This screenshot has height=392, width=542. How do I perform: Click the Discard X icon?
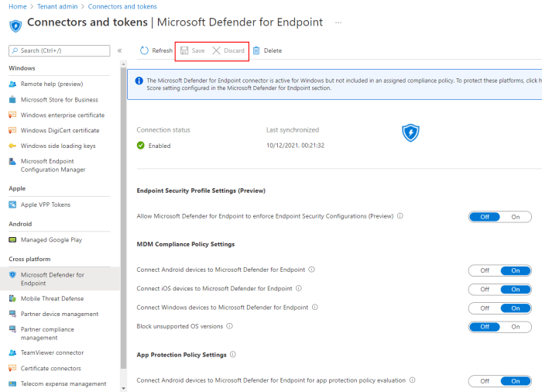pos(217,51)
